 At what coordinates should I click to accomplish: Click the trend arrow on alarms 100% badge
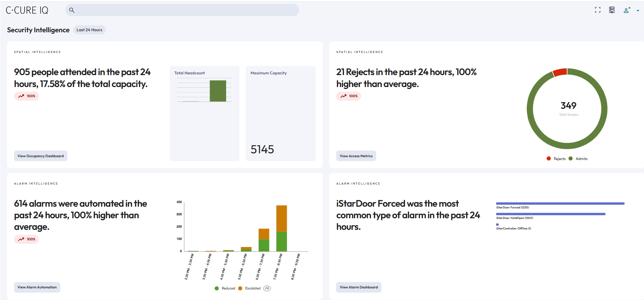21,239
